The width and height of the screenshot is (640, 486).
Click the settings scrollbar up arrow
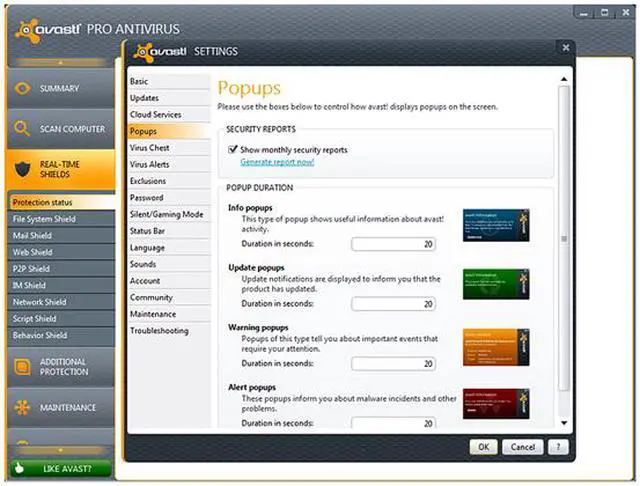[564, 79]
